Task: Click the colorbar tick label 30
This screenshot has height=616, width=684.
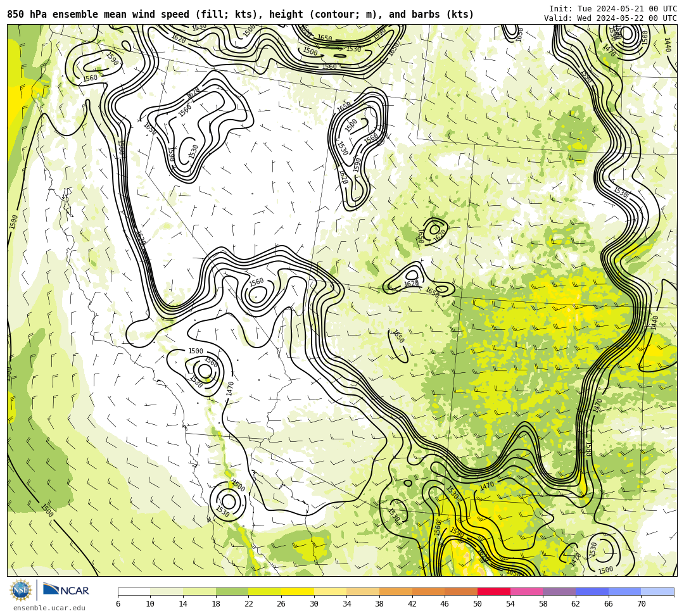Action: (x=314, y=604)
